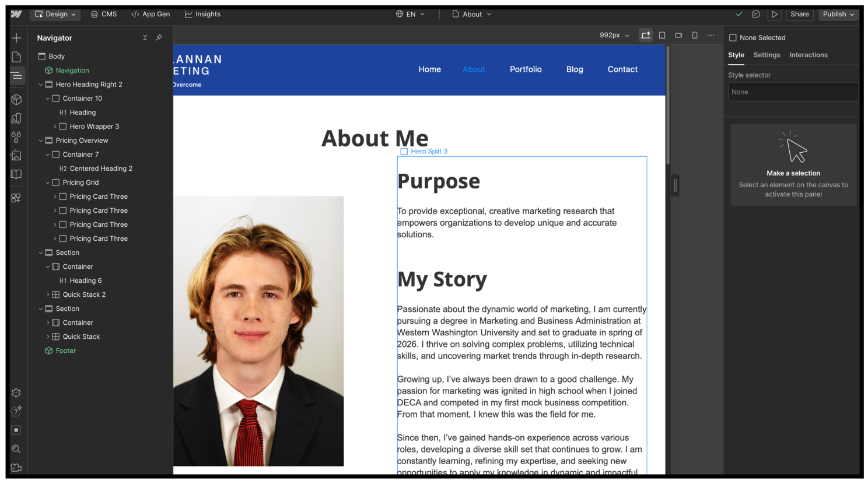This screenshot has height=484, width=868.
Task: Select the base desktop breakpoint icon
Action: coord(645,35)
